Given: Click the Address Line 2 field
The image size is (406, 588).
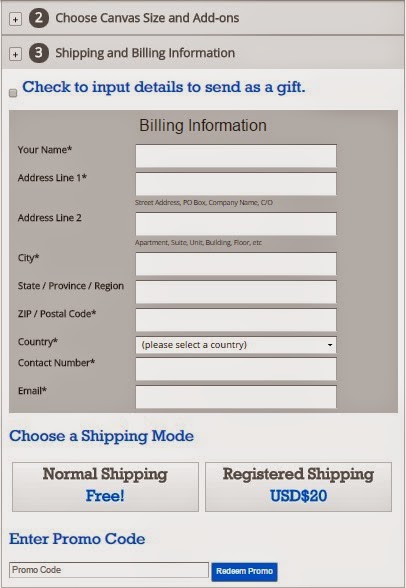Looking at the screenshot, I should 236,224.
